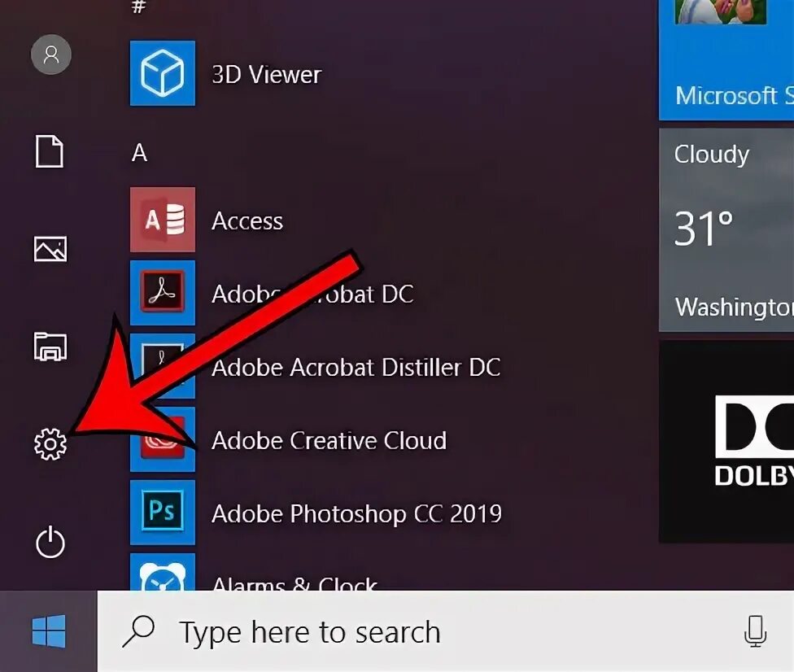The height and width of the screenshot is (672, 794).
Task: Open the user account icon
Action: [x=50, y=55]
